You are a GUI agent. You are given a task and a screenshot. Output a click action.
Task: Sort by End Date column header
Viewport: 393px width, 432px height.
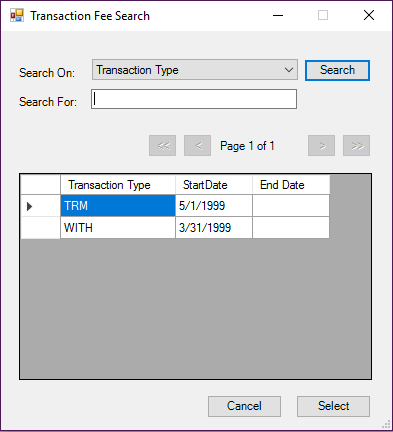[x=291, y=185]
